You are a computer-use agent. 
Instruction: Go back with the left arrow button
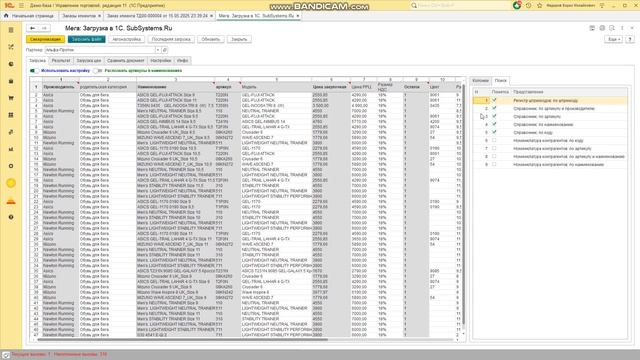click(32, 28)
